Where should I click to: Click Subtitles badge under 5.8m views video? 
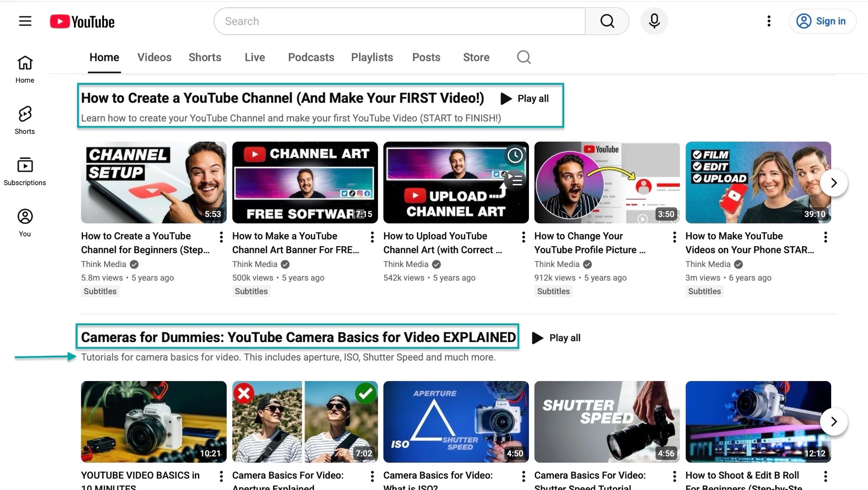[x=100, y=291]
